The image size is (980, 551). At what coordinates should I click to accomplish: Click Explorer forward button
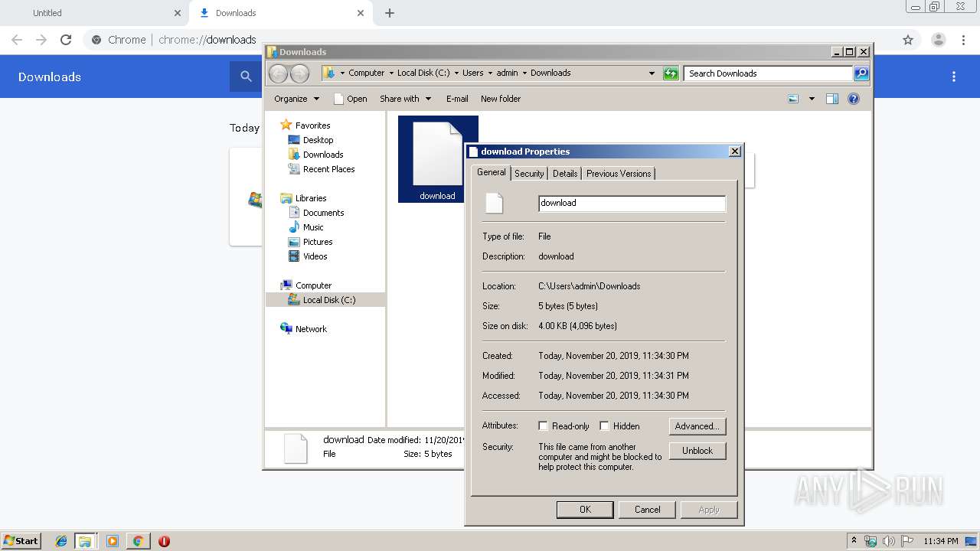pyautogui.click(x=299, y=73)
